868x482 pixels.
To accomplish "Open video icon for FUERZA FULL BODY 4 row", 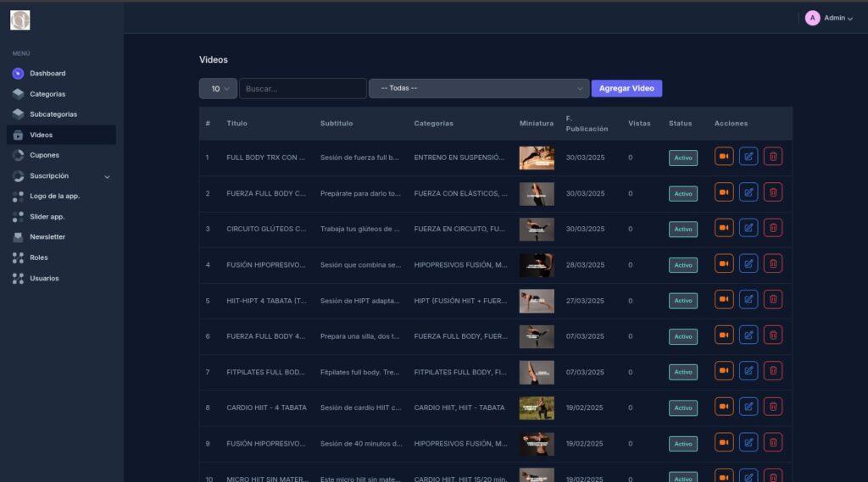I will [724, 335].
